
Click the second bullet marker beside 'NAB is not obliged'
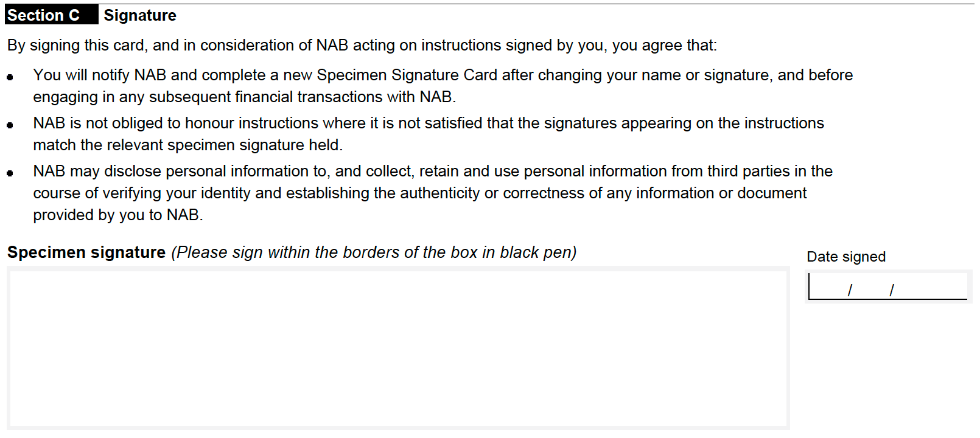click(10, 125)
